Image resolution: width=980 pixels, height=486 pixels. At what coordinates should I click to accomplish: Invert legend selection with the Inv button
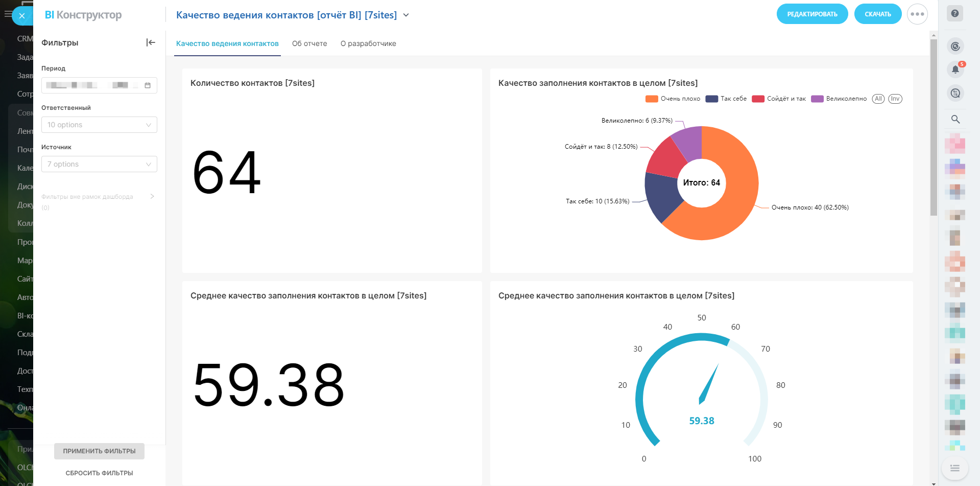(895, 99)
